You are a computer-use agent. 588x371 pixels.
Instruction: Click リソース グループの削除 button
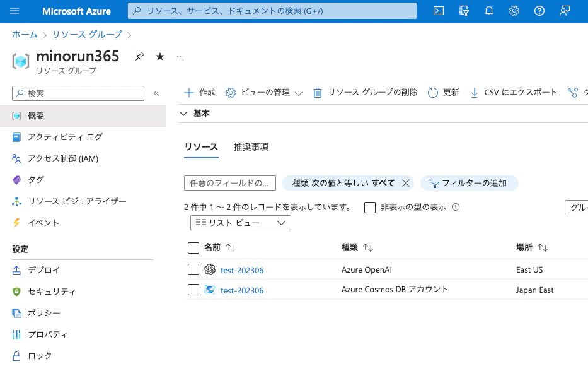[366, 92]
